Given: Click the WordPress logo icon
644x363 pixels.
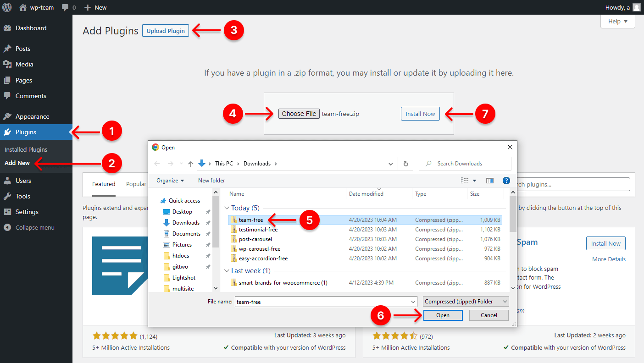Looking at the screenshot, I should [x=7, y=7].
